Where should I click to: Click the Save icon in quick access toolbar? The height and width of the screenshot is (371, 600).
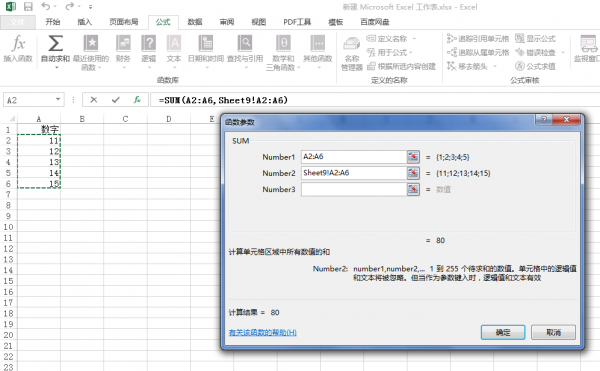(x=28, y=7)
